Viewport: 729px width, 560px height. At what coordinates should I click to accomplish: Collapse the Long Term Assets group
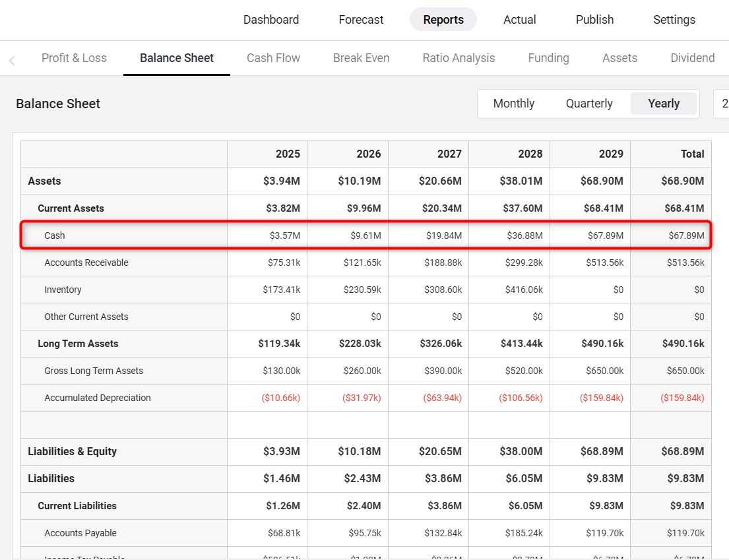78,344
